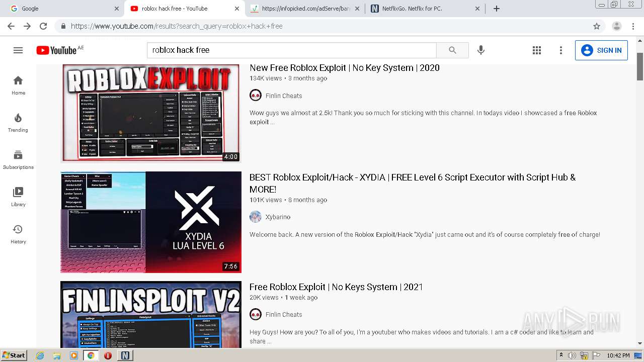Open Xybarino channel avatar
Screen dimensions: 644x362
click(256, 217)
